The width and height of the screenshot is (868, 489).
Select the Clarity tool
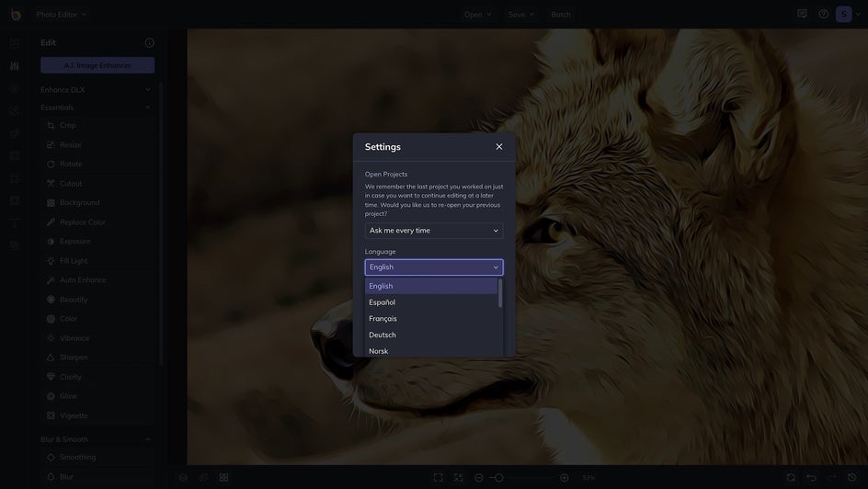pos(97,377)
